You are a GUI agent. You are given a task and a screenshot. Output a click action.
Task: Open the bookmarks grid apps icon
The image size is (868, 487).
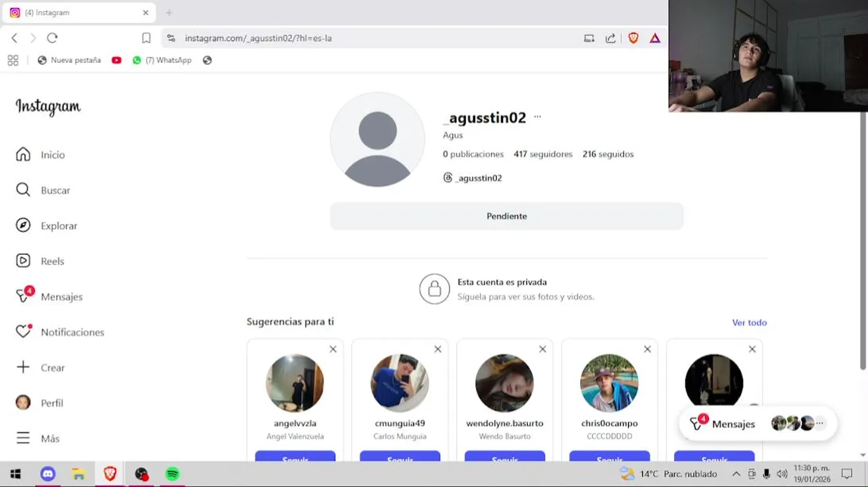[13, 60]
